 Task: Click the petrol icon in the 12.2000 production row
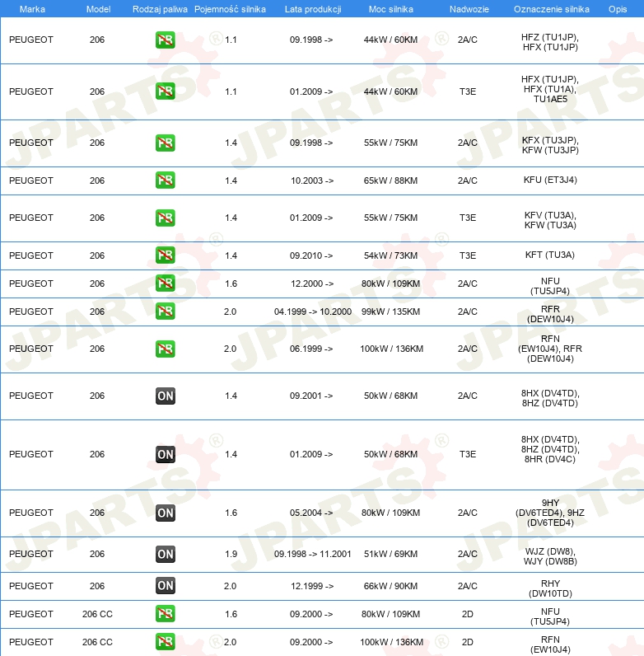click(x=166, y=283)
